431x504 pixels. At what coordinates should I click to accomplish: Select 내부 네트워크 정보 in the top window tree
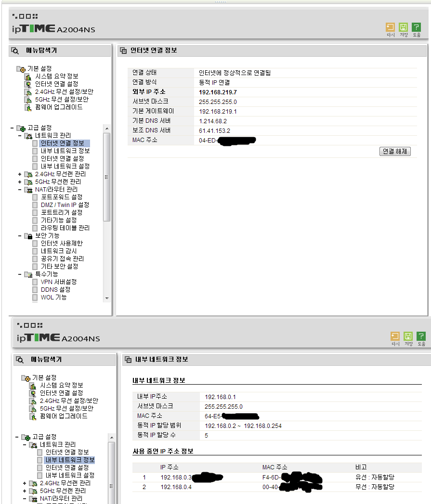65,151
